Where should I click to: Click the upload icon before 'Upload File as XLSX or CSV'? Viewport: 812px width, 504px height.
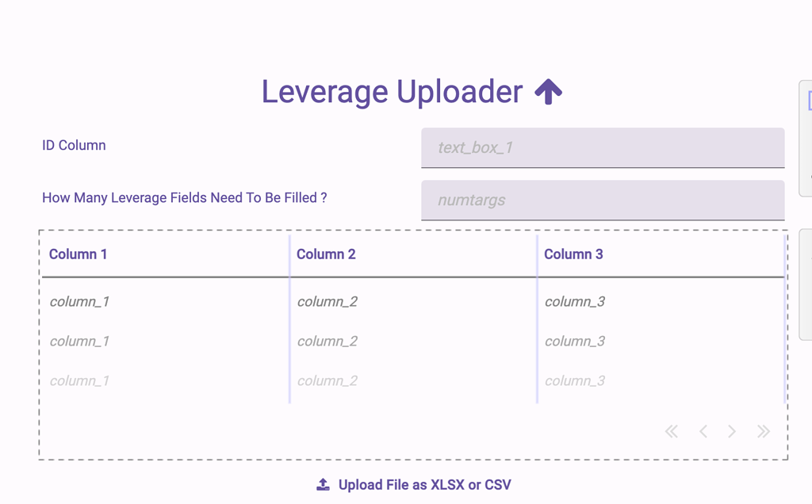[x=324, y=484]
